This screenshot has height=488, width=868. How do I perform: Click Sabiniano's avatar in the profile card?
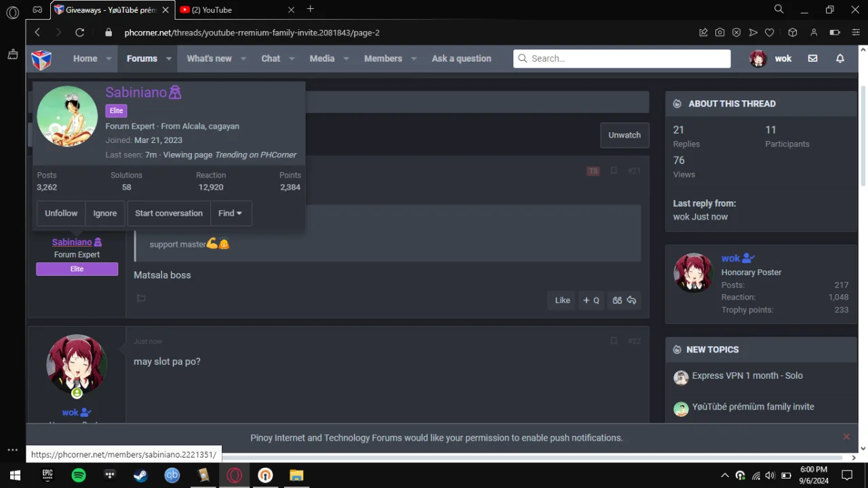click(x=67, y=116)
